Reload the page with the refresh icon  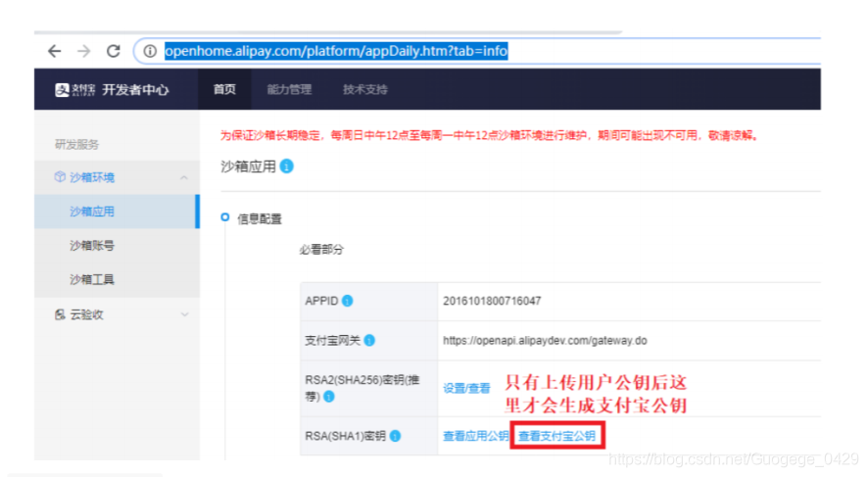pyautogui.click(x=114, y=51)
